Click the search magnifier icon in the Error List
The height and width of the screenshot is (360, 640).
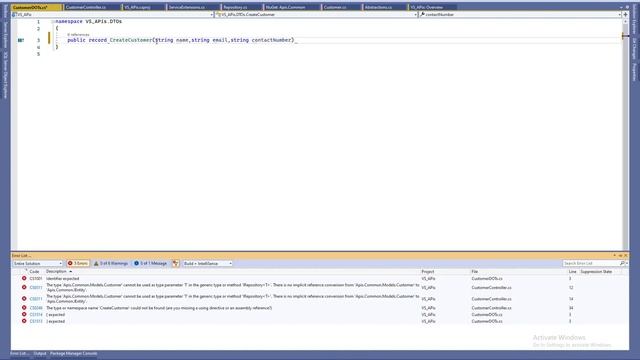(622, 263)
